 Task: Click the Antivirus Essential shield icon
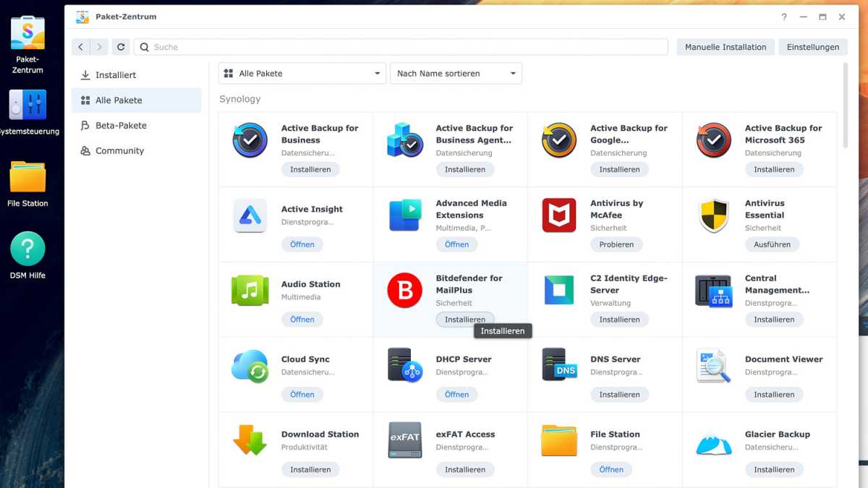tap(714, 215)
